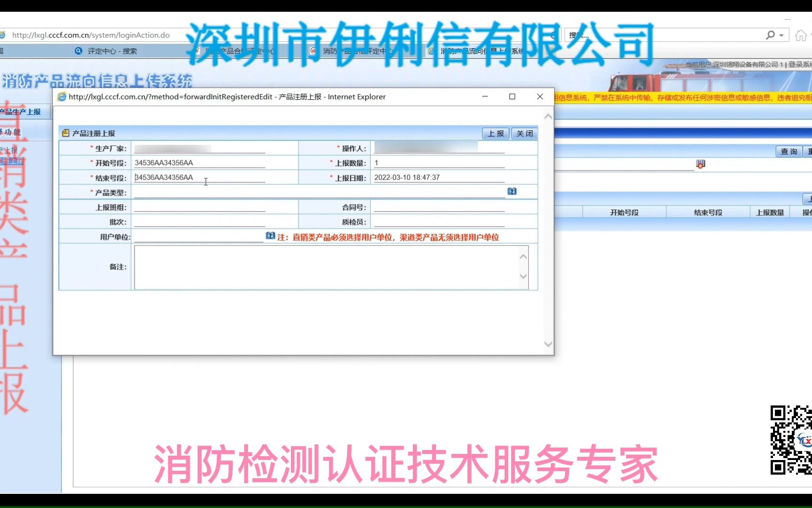Image resolution: width=812 pixels, height=508 pixels.
Task: Click dialog scrollbar down arrow
Action: pyautogui.click(x=548, y=344)
